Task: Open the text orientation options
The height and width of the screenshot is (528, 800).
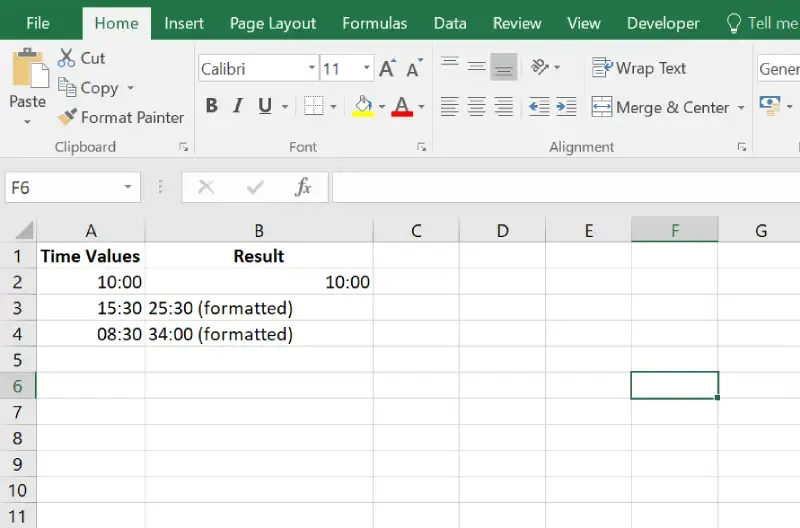Action: tap(545, 67)
